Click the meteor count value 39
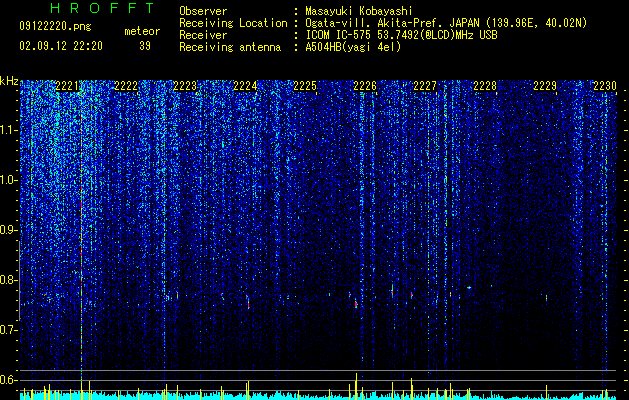 point(145,46)
